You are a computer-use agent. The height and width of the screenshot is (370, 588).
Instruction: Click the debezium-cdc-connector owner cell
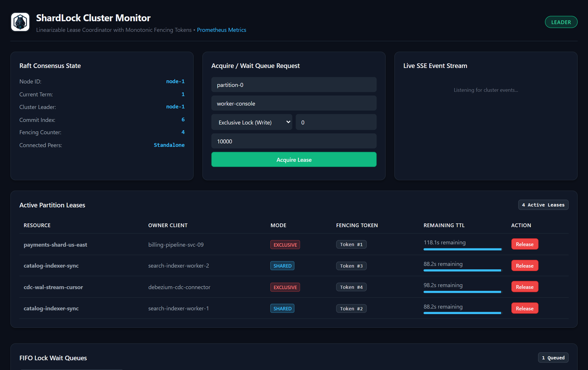click(179, 287)
